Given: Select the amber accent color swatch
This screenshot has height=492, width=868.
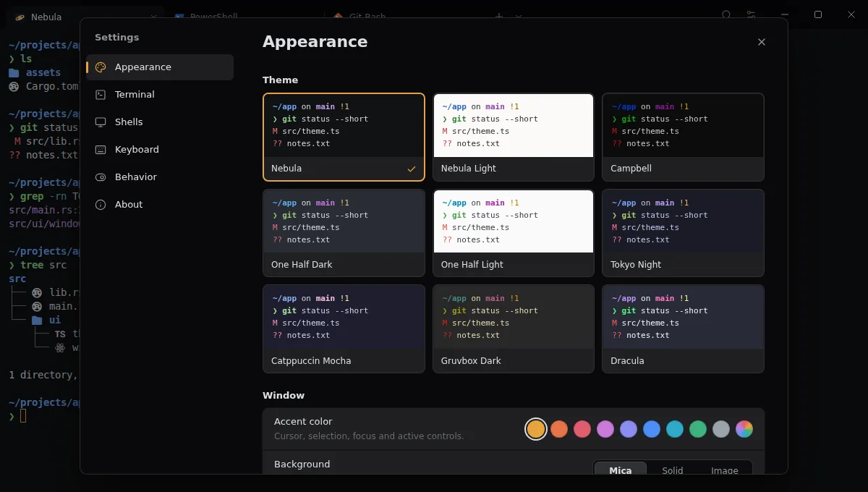Looking at the screenshot, I should tap(536, 429).
